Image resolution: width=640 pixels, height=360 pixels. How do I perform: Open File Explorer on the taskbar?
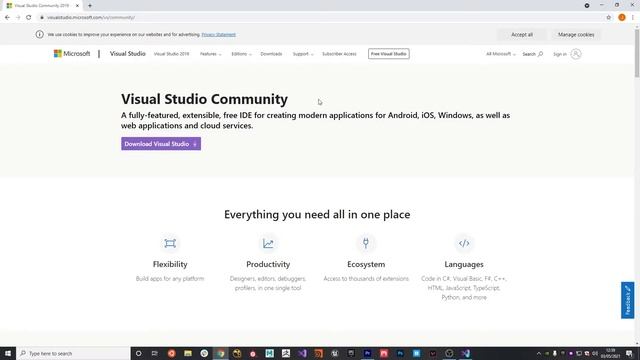coord(188,353)
